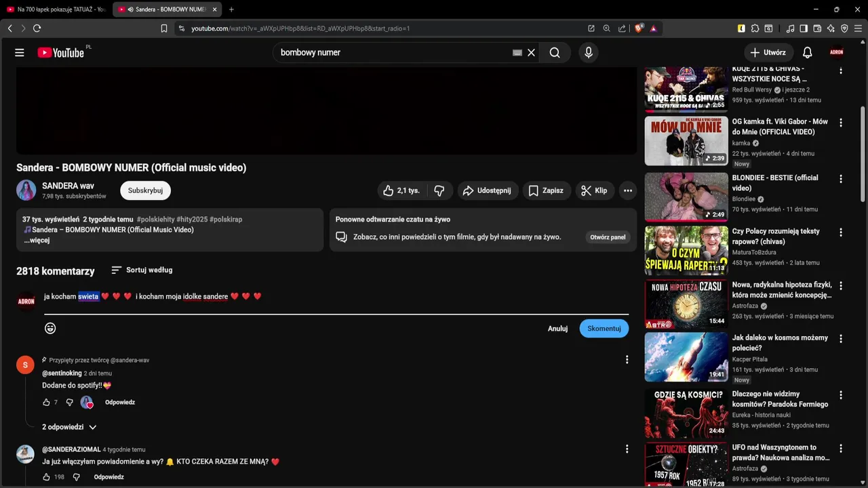Viewport: 868px width, 488px height.
Task: Open browser Extensions puzzle icon
Action: click(x=755, y=28)
